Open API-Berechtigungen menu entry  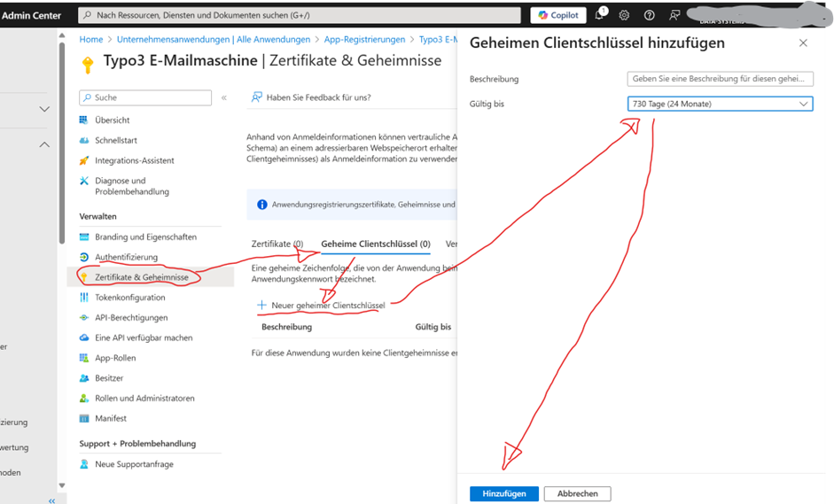coord(131,317)
